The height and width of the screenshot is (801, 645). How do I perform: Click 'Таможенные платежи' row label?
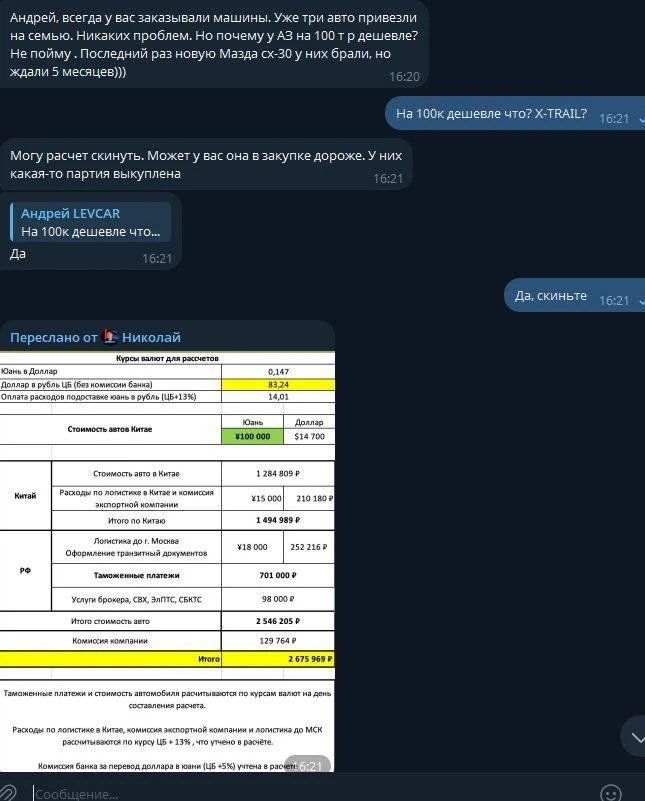136,575
